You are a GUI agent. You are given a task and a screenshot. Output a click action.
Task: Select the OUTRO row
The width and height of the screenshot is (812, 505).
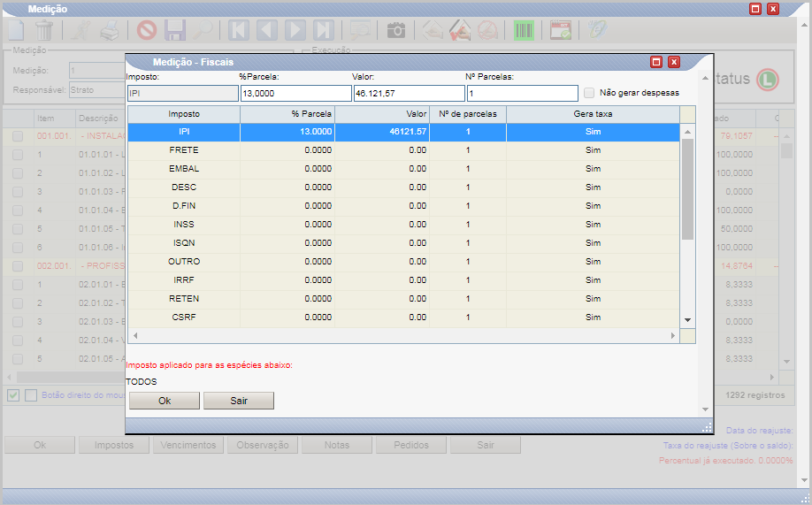(404, 262)
